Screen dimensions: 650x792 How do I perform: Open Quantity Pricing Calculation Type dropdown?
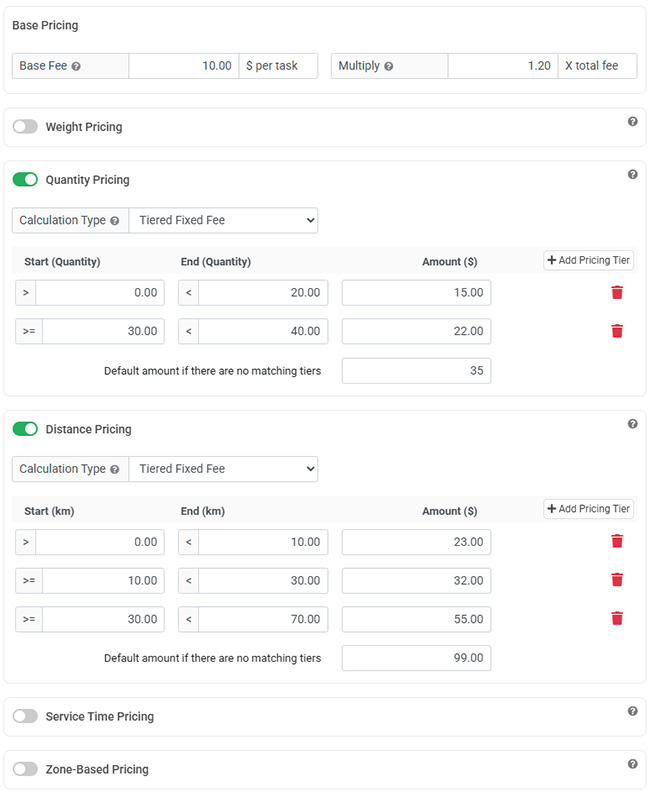(x=223, y=220)
